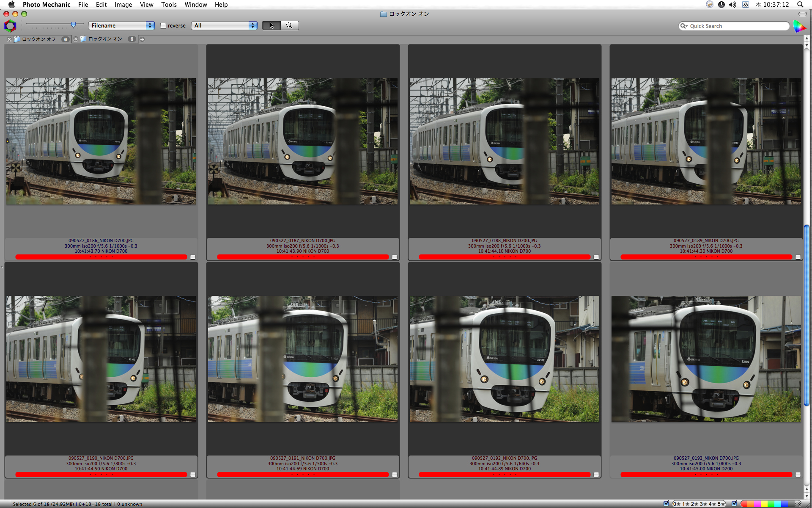
Task: Select the magnifier zoom tool
Action: [290, 25]
